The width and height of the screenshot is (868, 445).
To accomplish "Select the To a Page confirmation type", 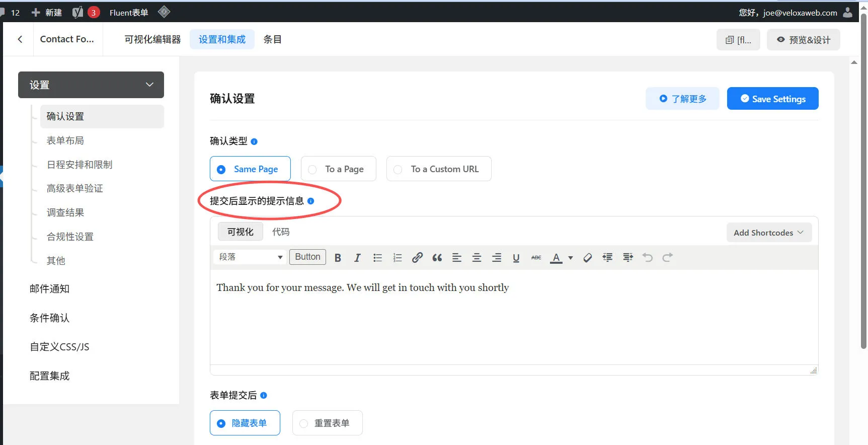I will (x=338, y=169).
